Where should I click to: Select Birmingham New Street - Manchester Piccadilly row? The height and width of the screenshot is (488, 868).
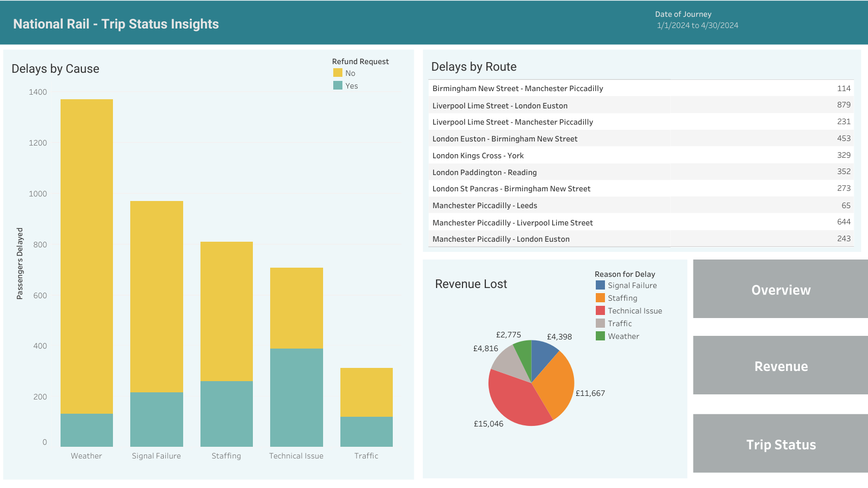coord(641,89)
